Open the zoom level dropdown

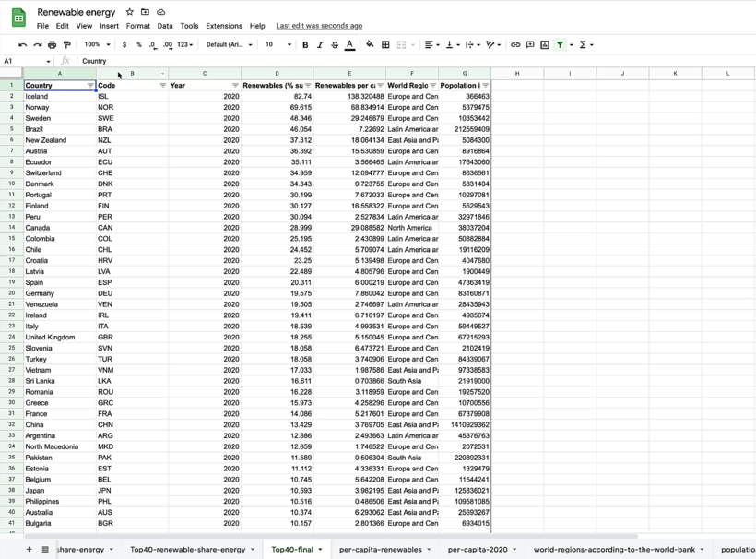[97, 45]
